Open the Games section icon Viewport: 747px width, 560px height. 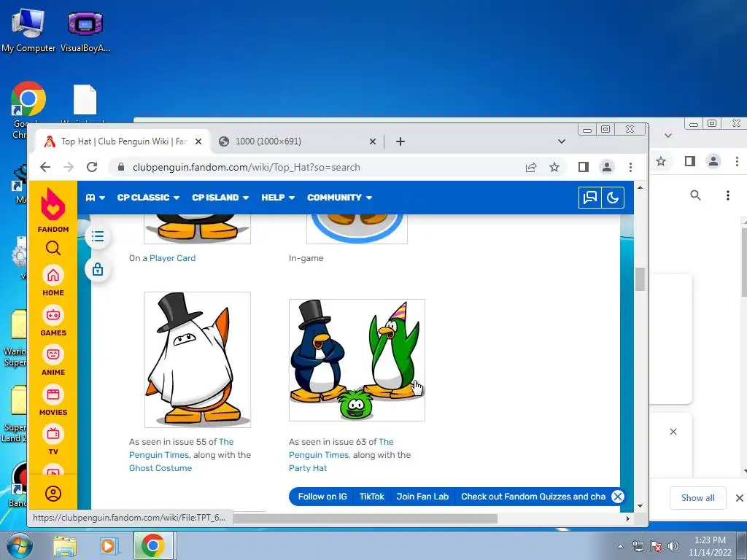click(53, 315)
